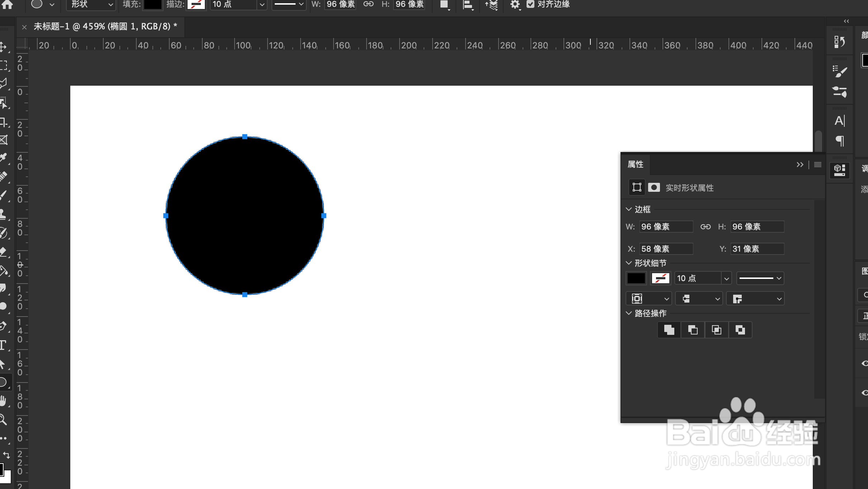The image size is (868, 489).
Task: Open path alignment options in the options bar
Action: (x=468, y=4)
